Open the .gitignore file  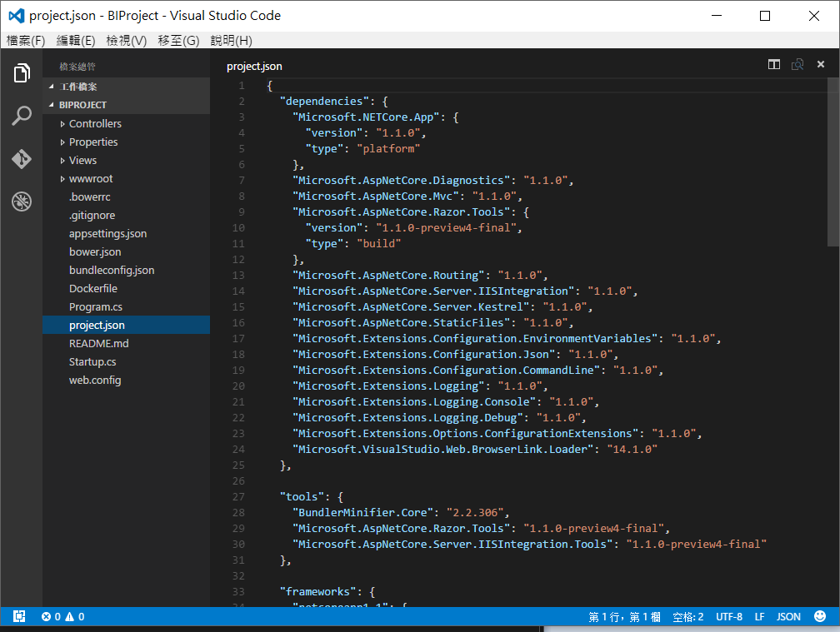[x=126, y=215]
